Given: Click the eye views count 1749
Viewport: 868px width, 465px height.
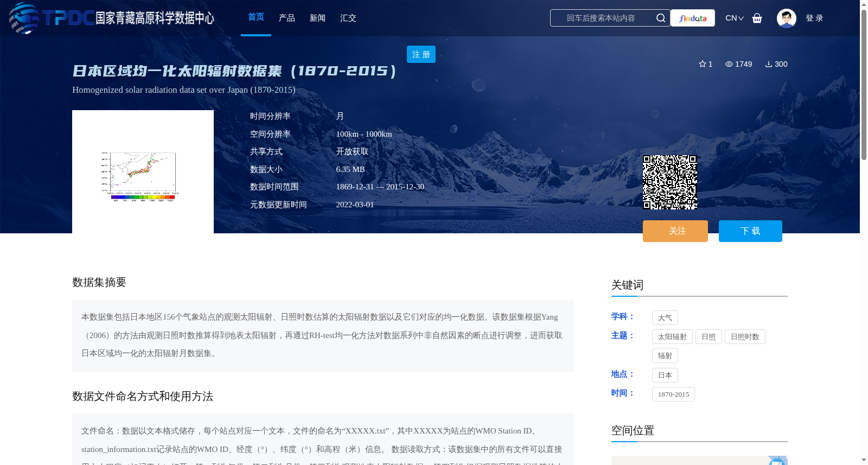Looking at the screenshot, I should pos(739,64).
